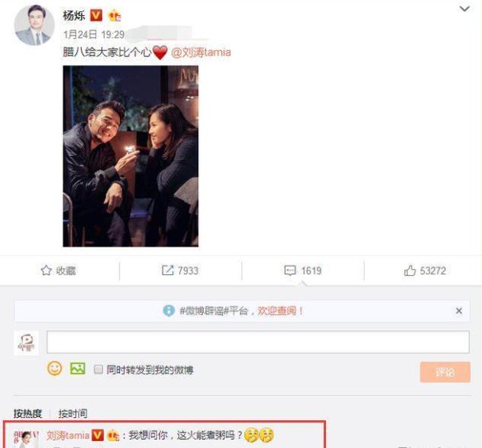The height and width of the screenshot is (448, 482).
Task: Switch to the 按时间 comment sorting tab
Action: 73,413
